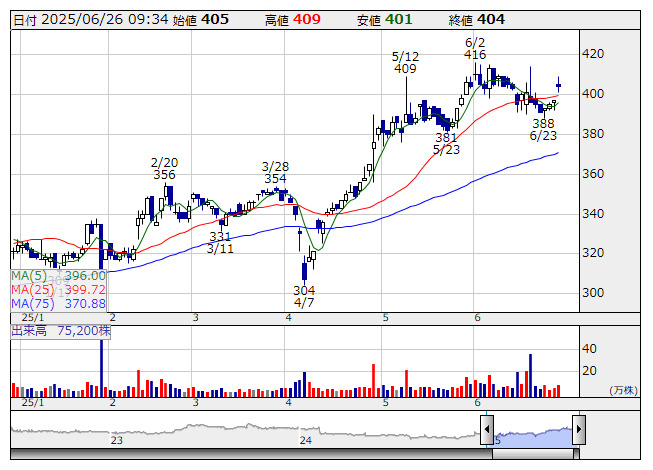The image size is (653, 470).
Task: Click the tallest blue volume bar near February
Action: tap(101, 368)
